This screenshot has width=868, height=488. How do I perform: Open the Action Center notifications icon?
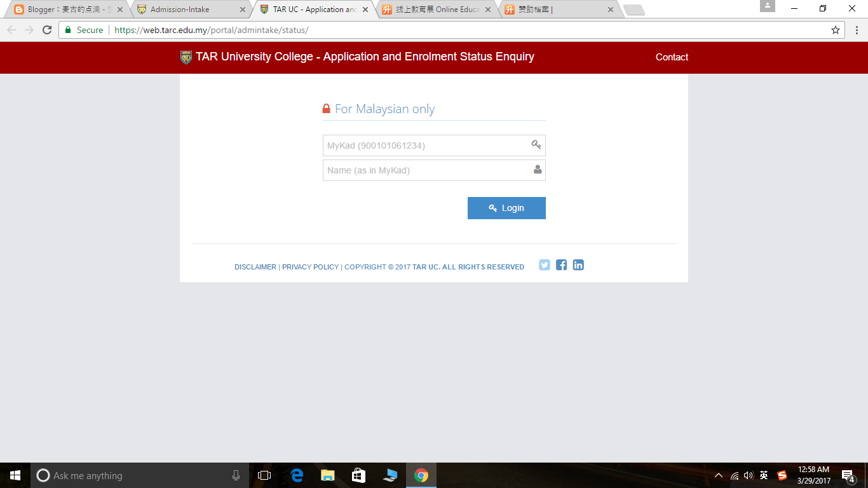click(847, 475)
